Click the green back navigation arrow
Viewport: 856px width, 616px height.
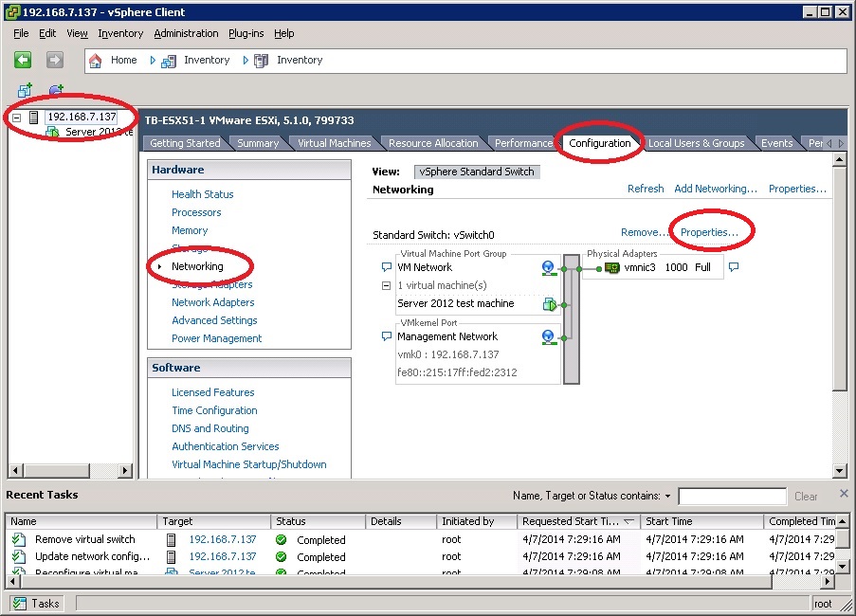point(23,60)
